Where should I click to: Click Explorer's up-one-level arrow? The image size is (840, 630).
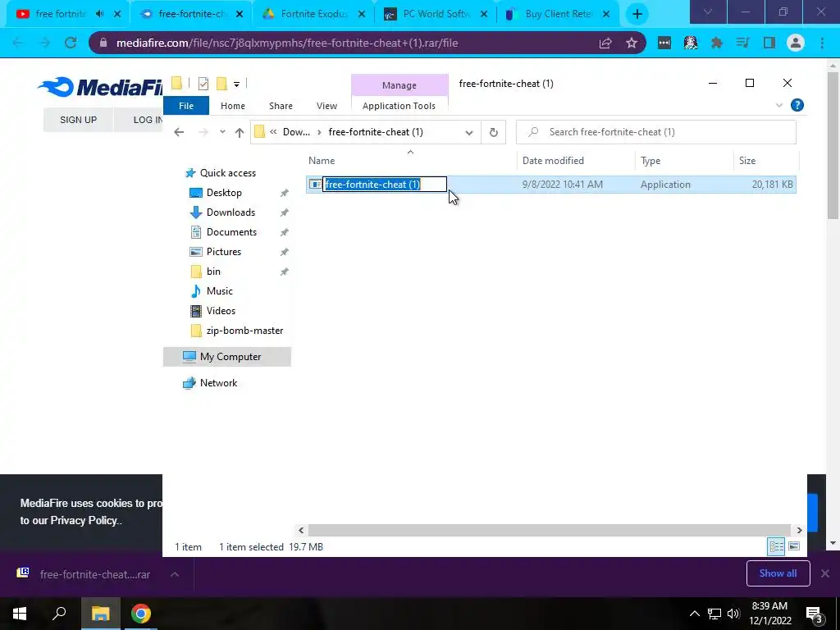tap(239, 132)
